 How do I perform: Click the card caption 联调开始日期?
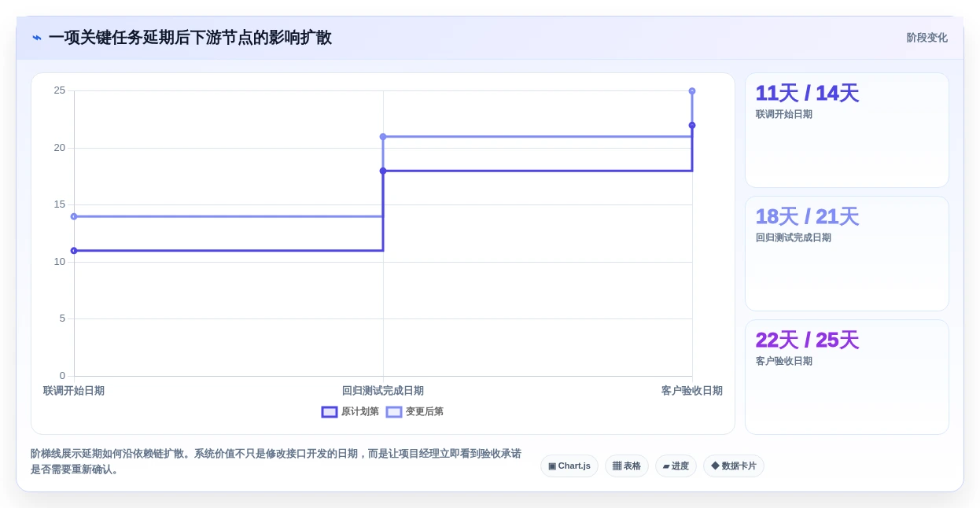point(784,114)
